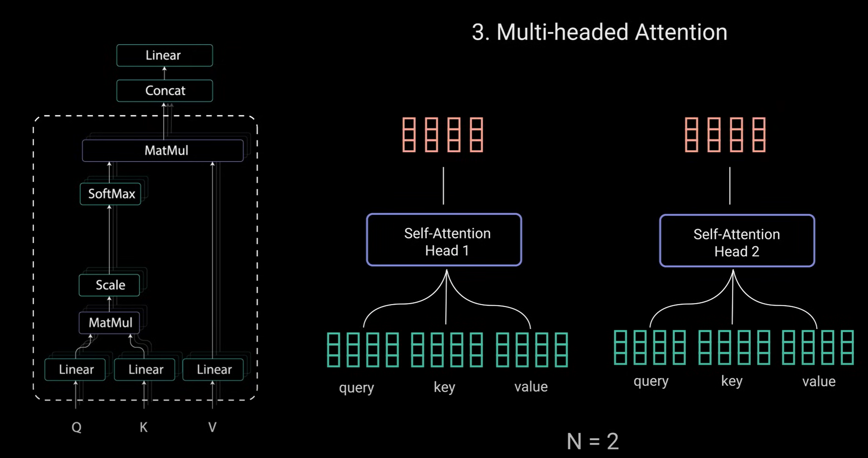The height and width of the screenshot is (458, 868).
Task: Click the upper wide MatMul block
Action: pos(163,151)
